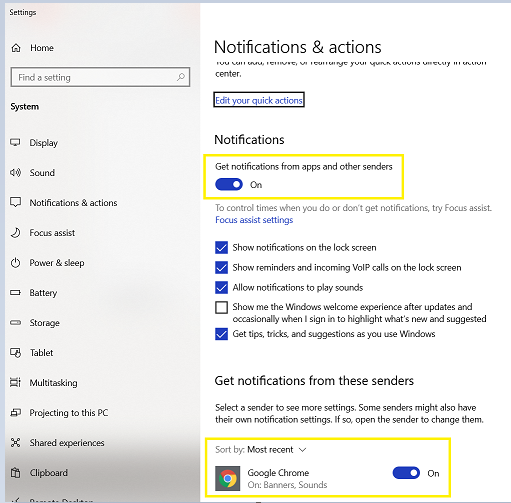Click the Display monitor icon

[x=15, y=143]
